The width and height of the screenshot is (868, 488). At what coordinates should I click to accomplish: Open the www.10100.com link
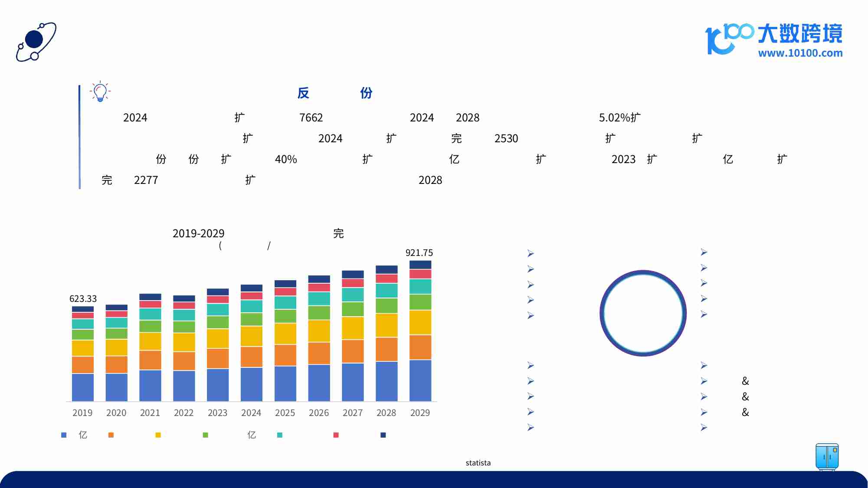click(800, 53)
